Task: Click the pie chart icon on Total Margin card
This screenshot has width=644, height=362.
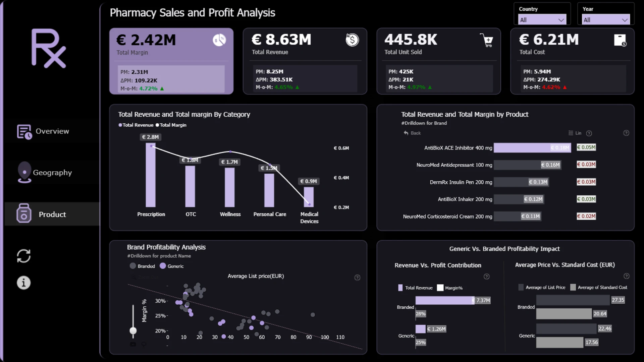Action: coord(219,40)
